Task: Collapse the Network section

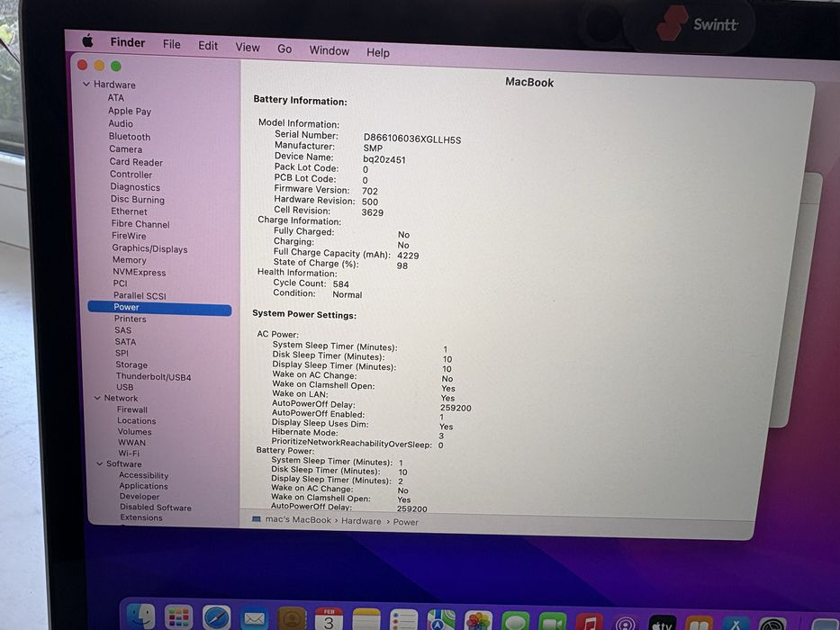Action: click(x=97, y=398)
